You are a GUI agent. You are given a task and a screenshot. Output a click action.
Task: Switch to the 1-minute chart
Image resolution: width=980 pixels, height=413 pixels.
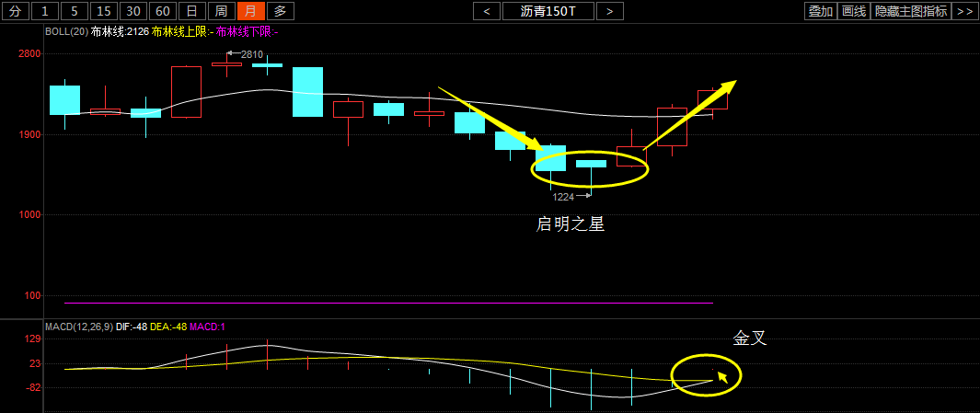(45, 11)
